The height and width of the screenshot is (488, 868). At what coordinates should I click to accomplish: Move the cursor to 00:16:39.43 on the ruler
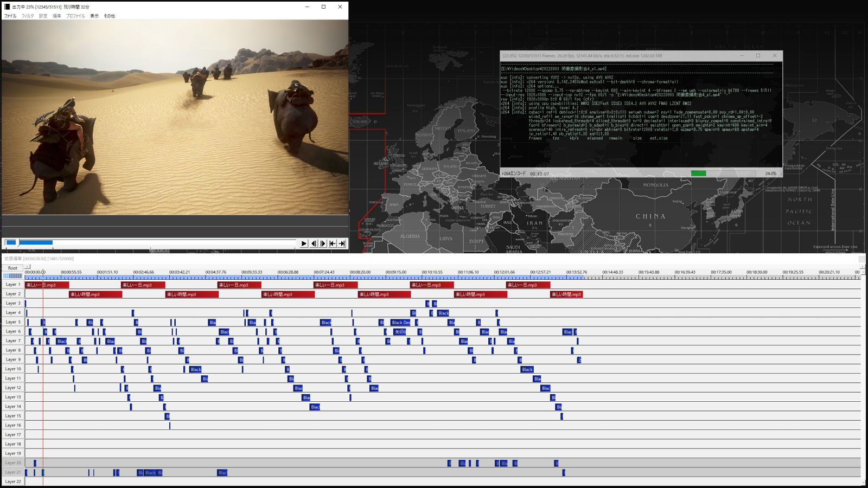click(x=685, y=272)
